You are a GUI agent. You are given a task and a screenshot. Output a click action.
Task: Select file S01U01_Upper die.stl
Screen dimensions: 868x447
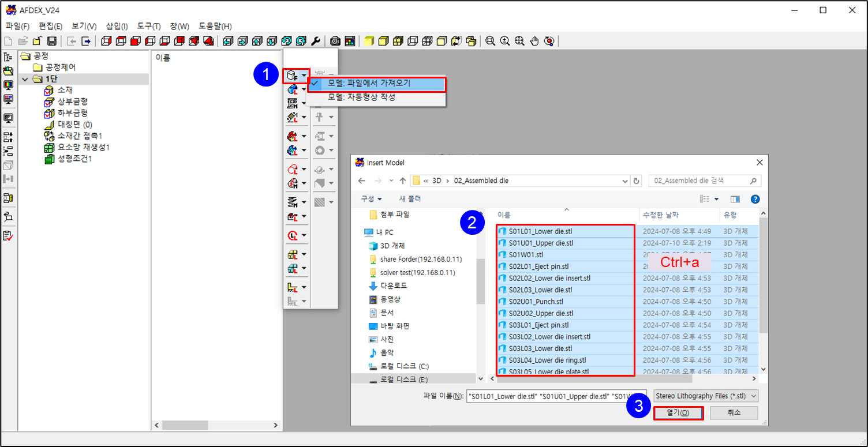[540, 243]
